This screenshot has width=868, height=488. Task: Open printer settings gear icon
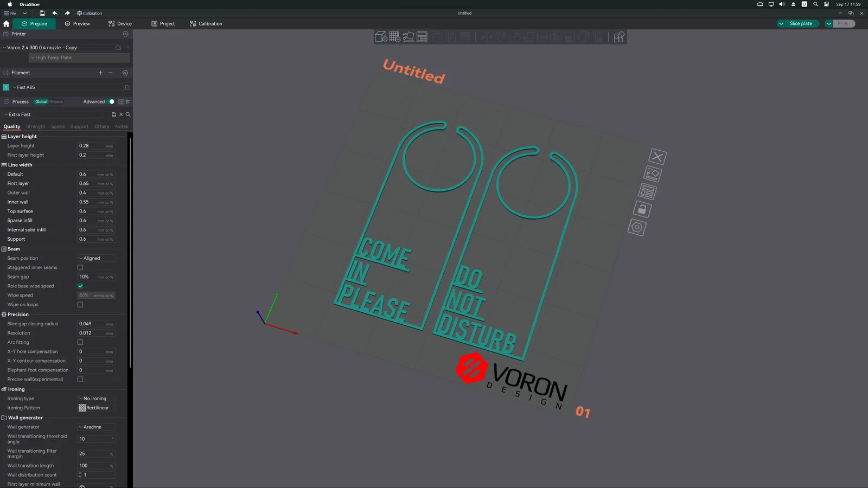125,34
